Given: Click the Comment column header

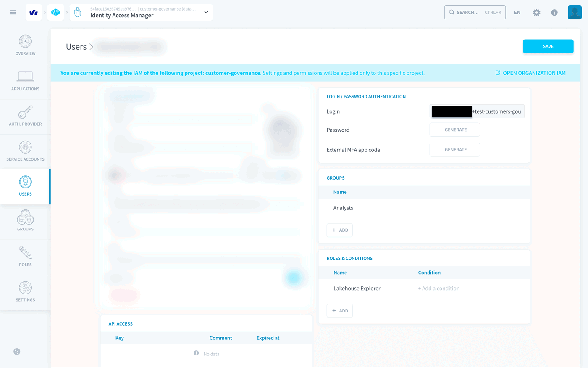Looking at the screenshot, I should 221,338.
